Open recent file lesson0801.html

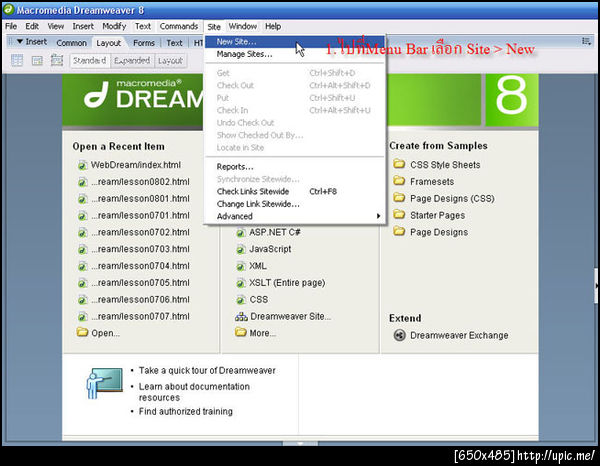point(140,199)
